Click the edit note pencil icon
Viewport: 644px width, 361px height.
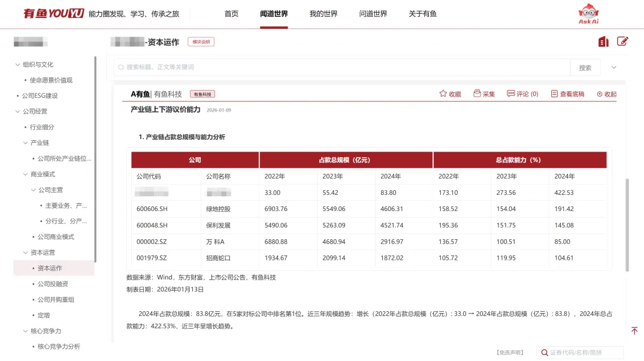pyautogui.click(x=622, y=41)
